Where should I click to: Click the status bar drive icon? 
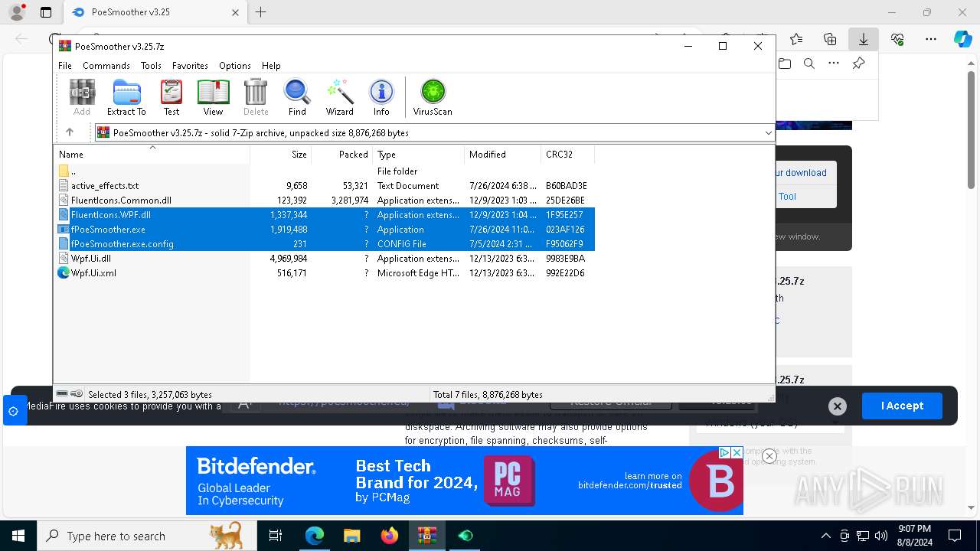(x=63, y=394)
